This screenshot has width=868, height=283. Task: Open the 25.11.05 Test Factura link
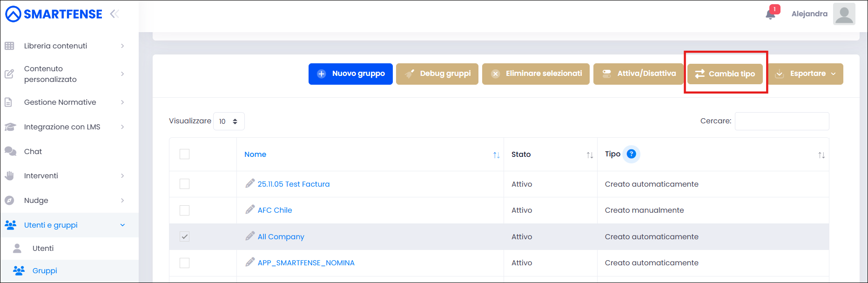coord(294,184)
